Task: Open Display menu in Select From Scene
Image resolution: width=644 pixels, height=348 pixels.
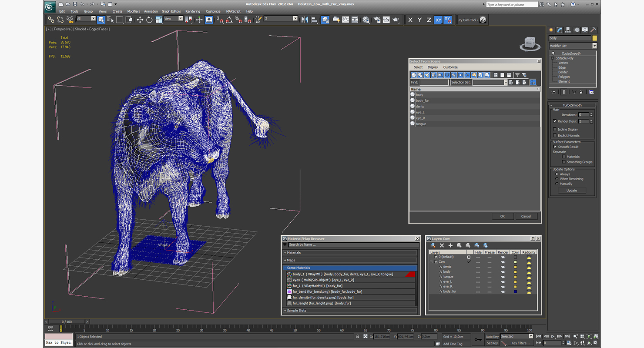Action: tap(433, 67)
